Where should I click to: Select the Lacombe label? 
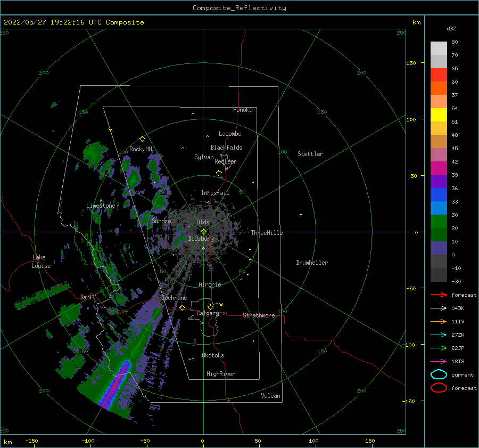(x=230, y=134)
